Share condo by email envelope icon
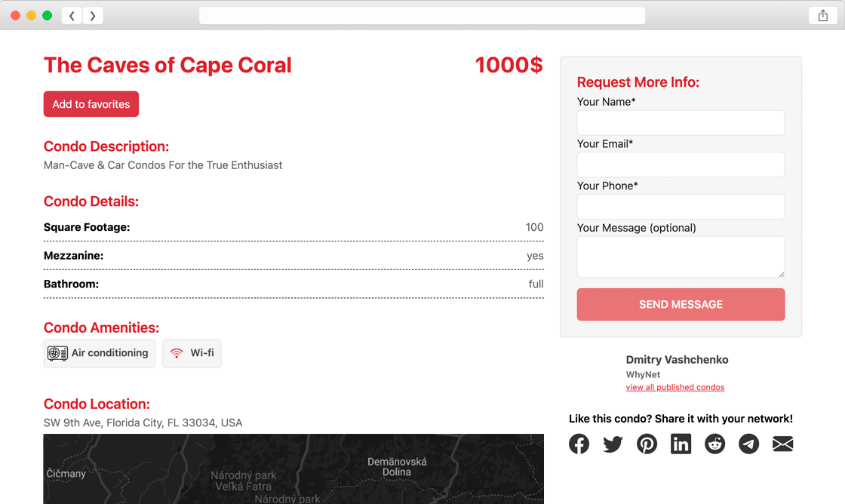 pos(782,444)
